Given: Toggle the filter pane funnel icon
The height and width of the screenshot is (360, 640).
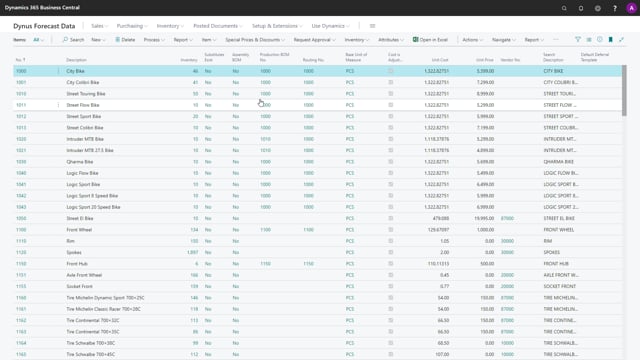Looking at the screenshot, I should 578,40.
